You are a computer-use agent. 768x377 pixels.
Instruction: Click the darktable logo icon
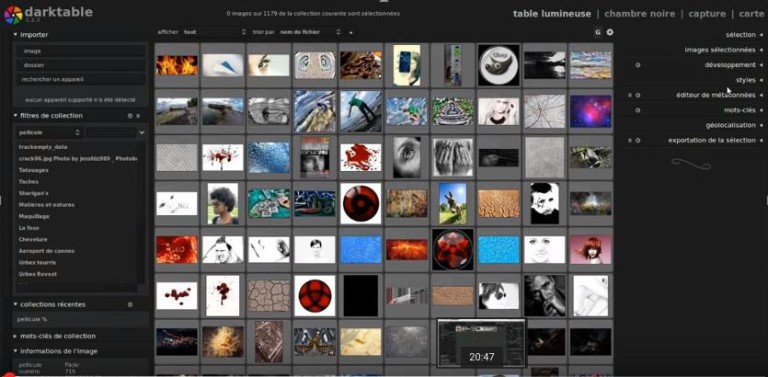12,15
